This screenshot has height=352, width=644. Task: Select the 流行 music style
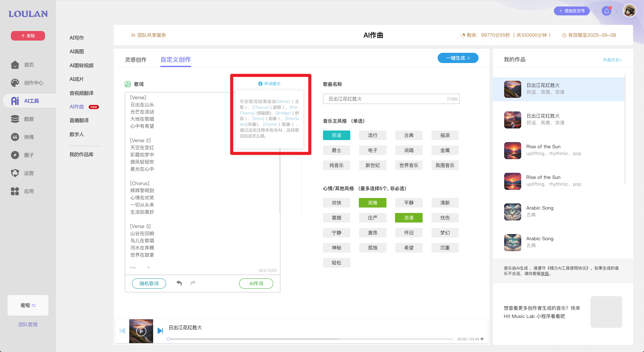372,135
